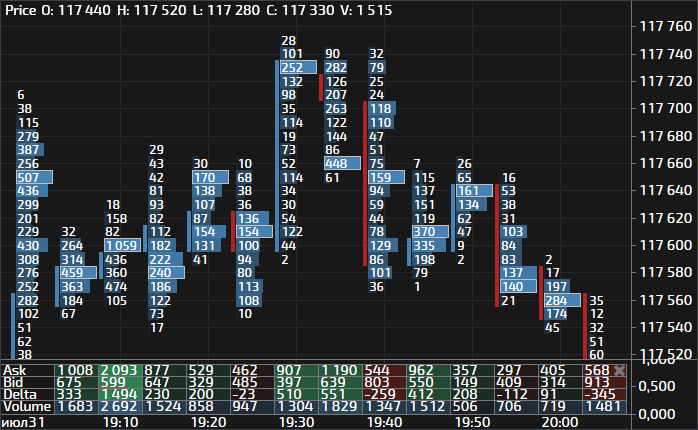This screenshot has height=430, width=698.
Task: Click the highlighted 1 059 volume cell
Action: (x=122, y=245)
